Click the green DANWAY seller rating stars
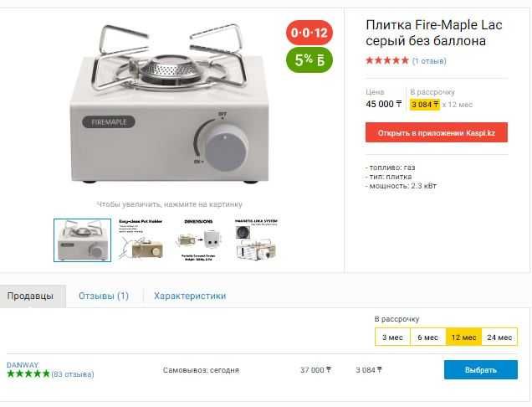 coord(28,374)
